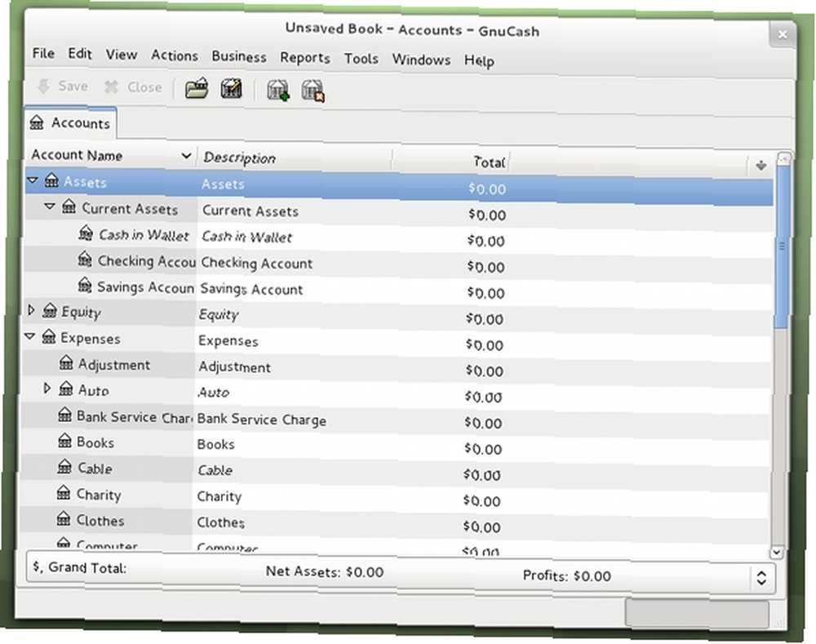Click the Edit account icon
This screenshot has height=644, width=816.
click(231, 89)
